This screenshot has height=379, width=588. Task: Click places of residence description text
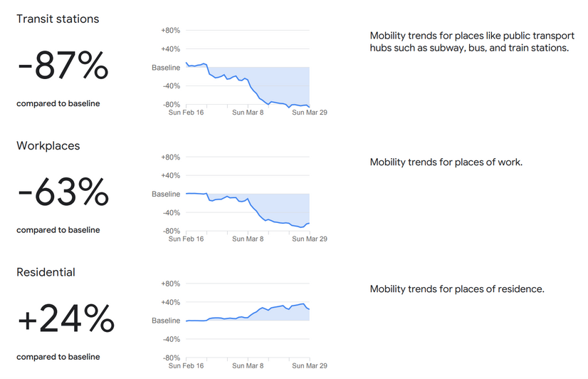[457, 289]
